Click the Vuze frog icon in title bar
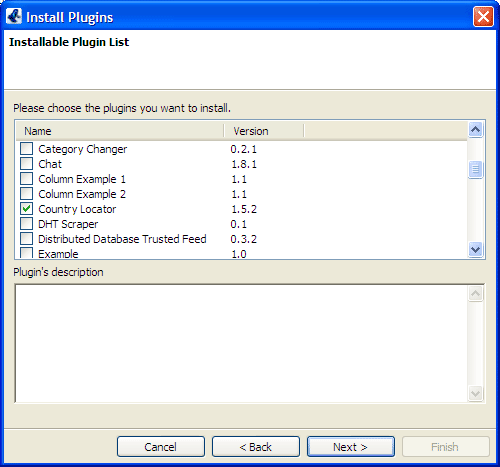Viewport: 500px width, 467px height. [14, 16]
